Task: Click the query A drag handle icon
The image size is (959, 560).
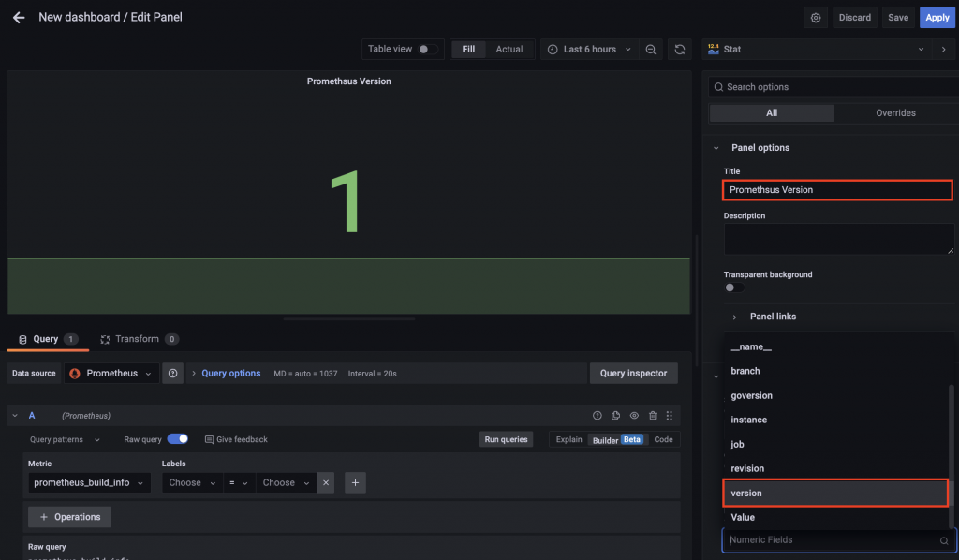Action: point(670,416)
